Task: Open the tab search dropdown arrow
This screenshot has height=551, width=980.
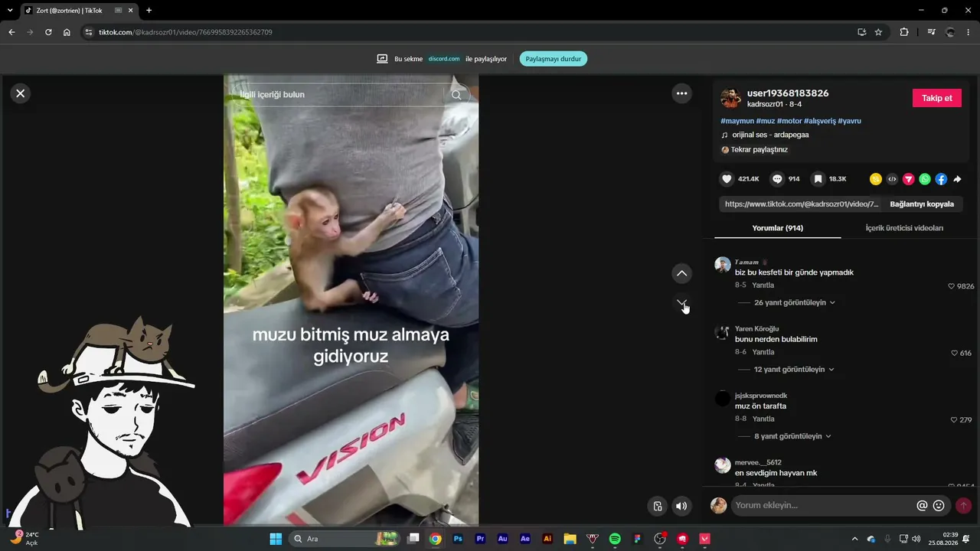Action: 10,11
